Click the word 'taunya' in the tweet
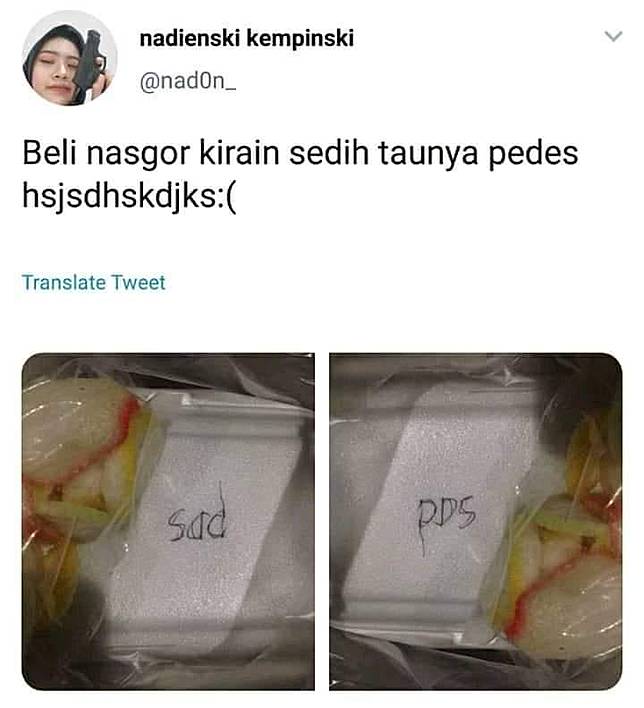Image resolution: width=644 pixels, height=708 pixels. [x=429, y=155]
